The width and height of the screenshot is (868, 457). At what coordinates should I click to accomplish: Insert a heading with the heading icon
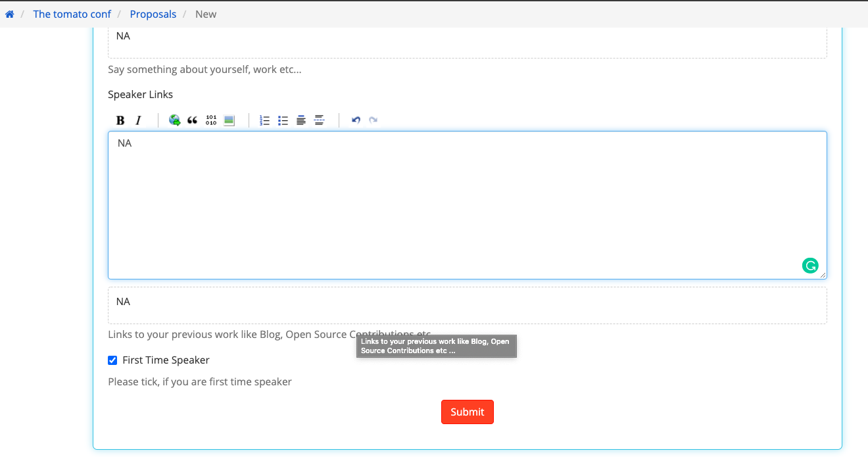(x=301, y=120)
